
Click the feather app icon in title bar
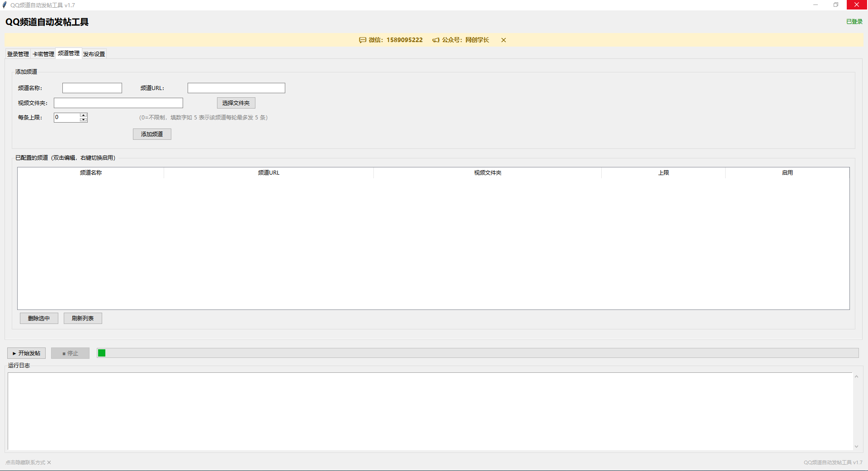tap(5, 5)
